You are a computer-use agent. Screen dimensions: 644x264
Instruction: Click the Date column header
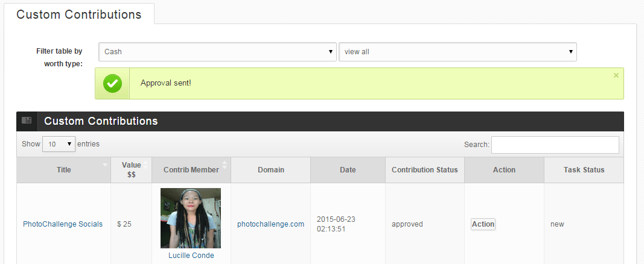coord(348,170)
